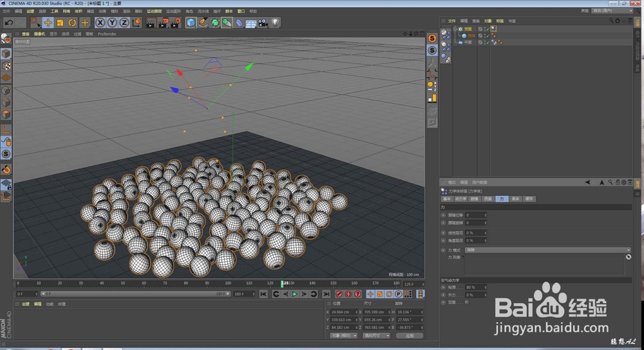This screenshot has width=644, height=350.
Task: Click attribute manager lock icon
Action: (x=618, y=182)
